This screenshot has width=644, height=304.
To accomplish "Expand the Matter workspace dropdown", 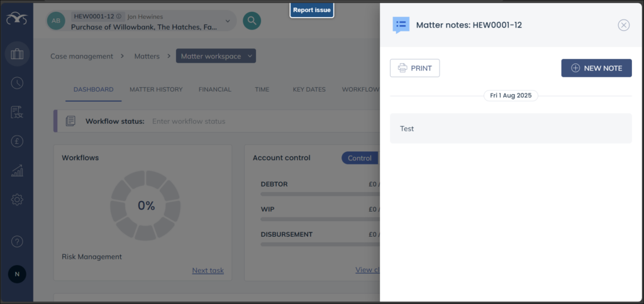I will (216, 57).
